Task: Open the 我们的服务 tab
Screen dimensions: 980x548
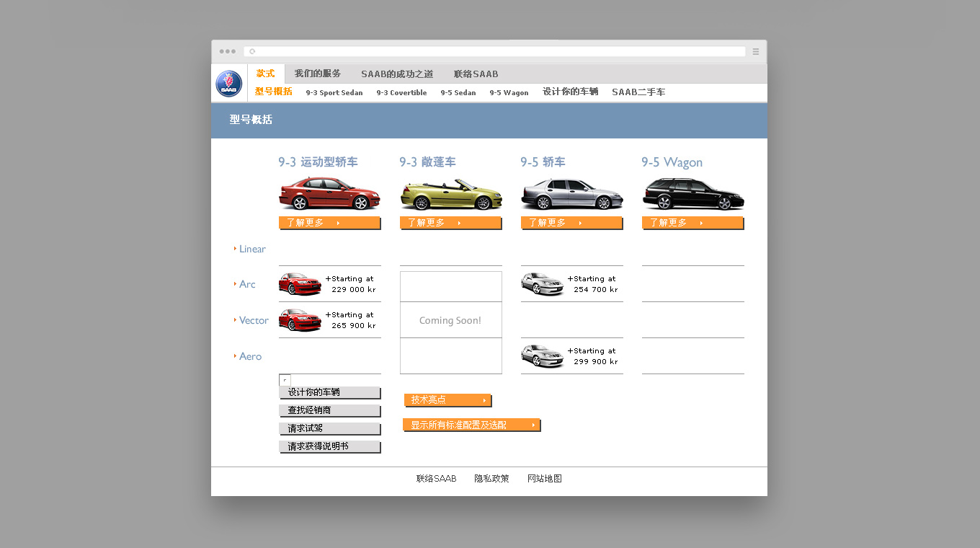Action: (317, 74)
